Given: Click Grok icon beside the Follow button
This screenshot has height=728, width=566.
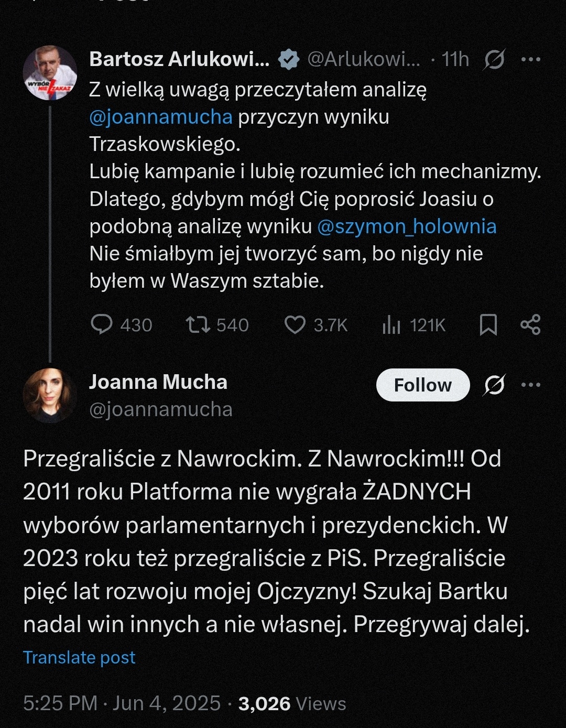Looking at the screenshot, I should click(494, 385).
